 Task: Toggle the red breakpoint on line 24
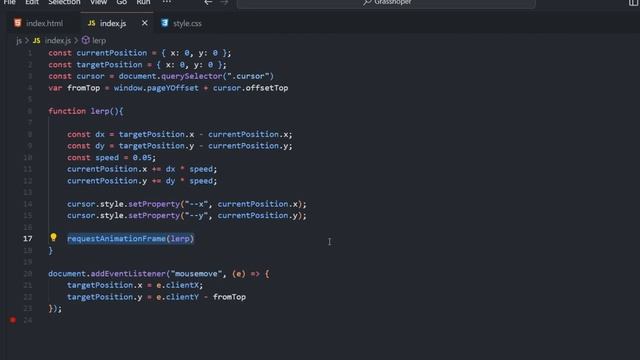(x=13, y=320)
